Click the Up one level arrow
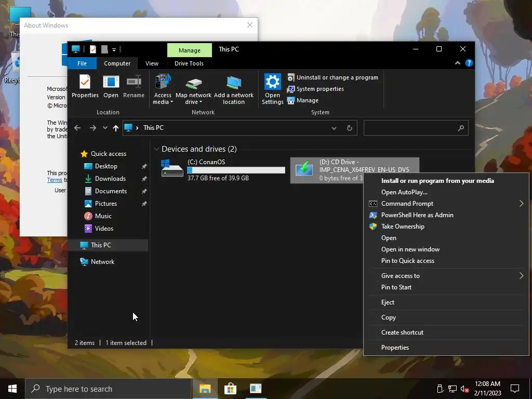 (116, 128)
